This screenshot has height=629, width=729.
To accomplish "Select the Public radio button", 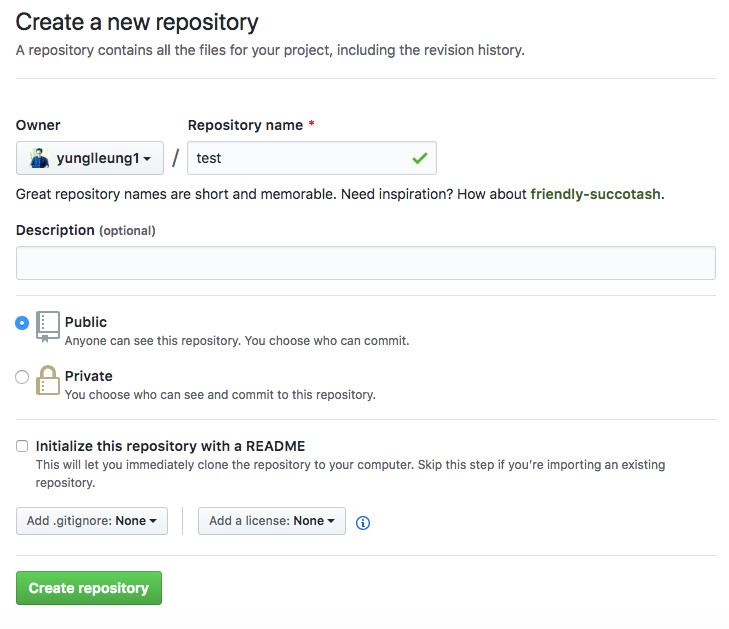I will 22,323.
